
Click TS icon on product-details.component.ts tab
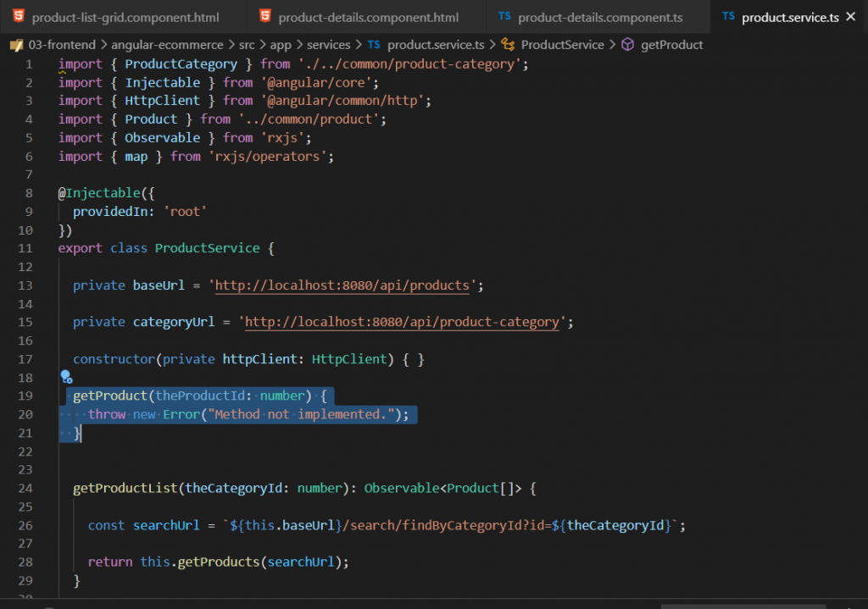(504, 17)
